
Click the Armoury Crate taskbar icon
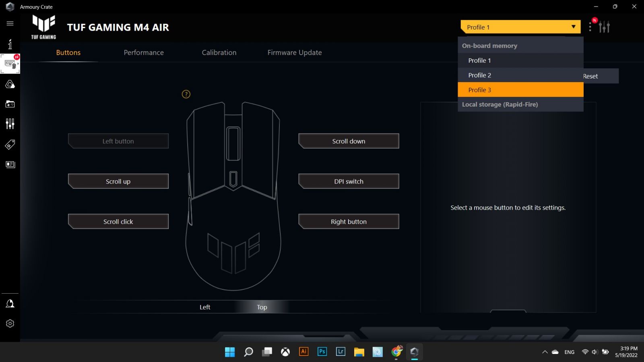click(x=415, y=352)
